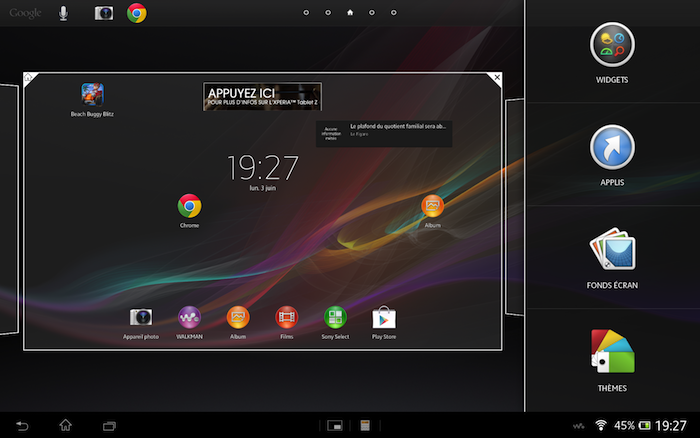The height and width of the screenshot is (438, 700).
Task: Open recent apps in navigation bar
Action: 110,425
